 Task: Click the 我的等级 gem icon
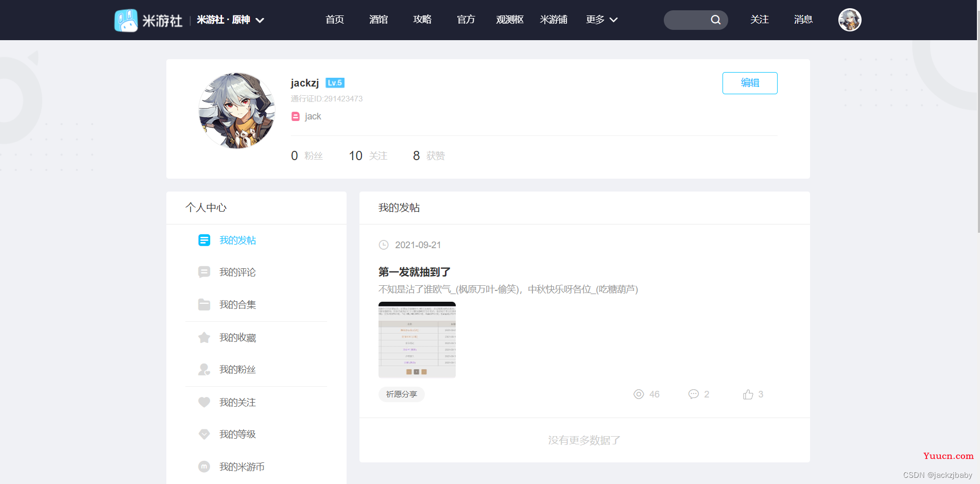tap(204, 434)
